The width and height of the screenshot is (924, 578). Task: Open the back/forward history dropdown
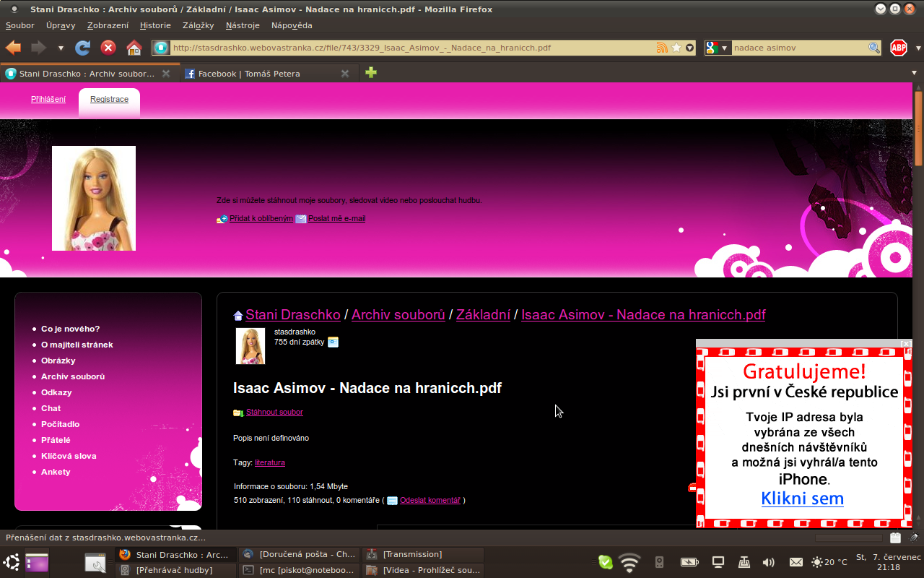coord(61,48)
